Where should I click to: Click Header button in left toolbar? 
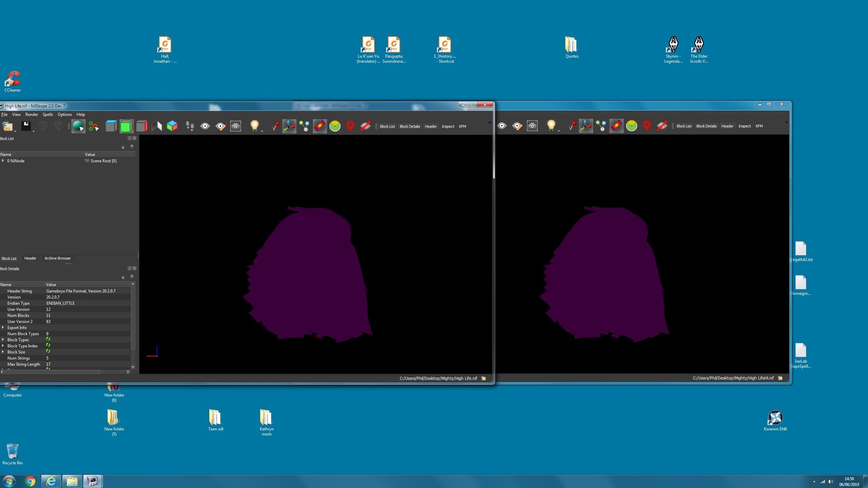[431, 127]
